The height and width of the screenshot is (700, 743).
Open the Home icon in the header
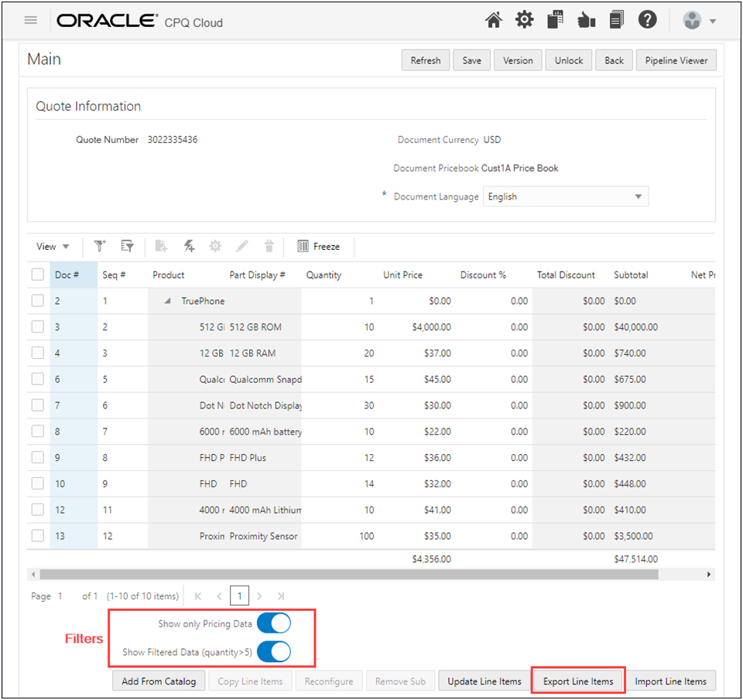[x=494, y=19]
